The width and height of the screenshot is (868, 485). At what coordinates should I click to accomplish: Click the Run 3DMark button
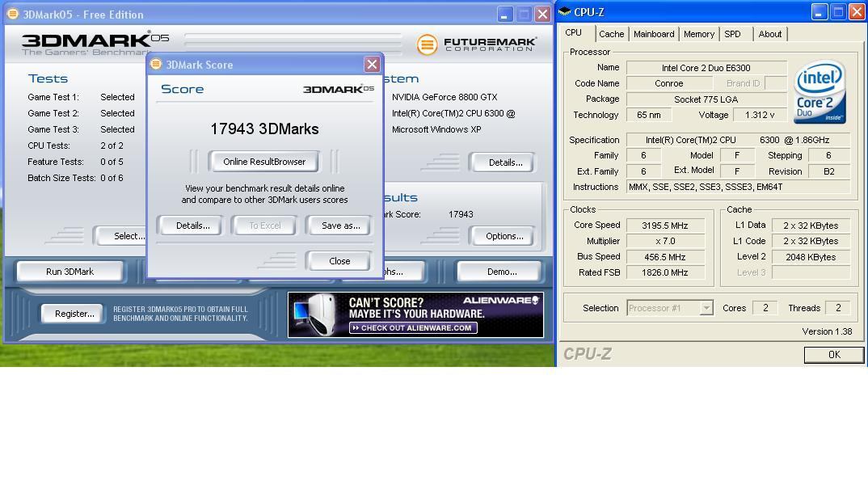pos(70,272)
